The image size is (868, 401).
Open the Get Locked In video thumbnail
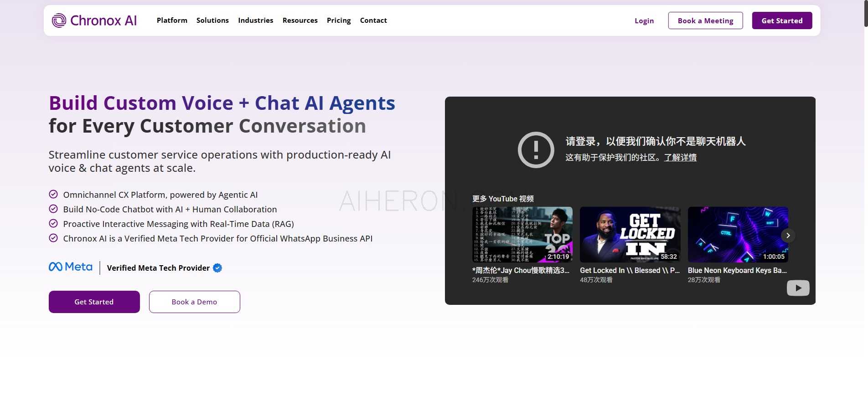click(630, 235)
